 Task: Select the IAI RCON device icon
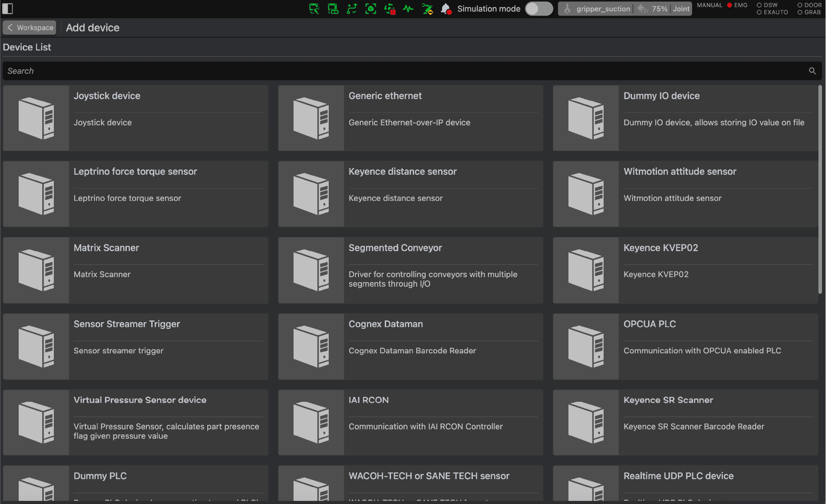pyautogui.click(x=311, y=423)
